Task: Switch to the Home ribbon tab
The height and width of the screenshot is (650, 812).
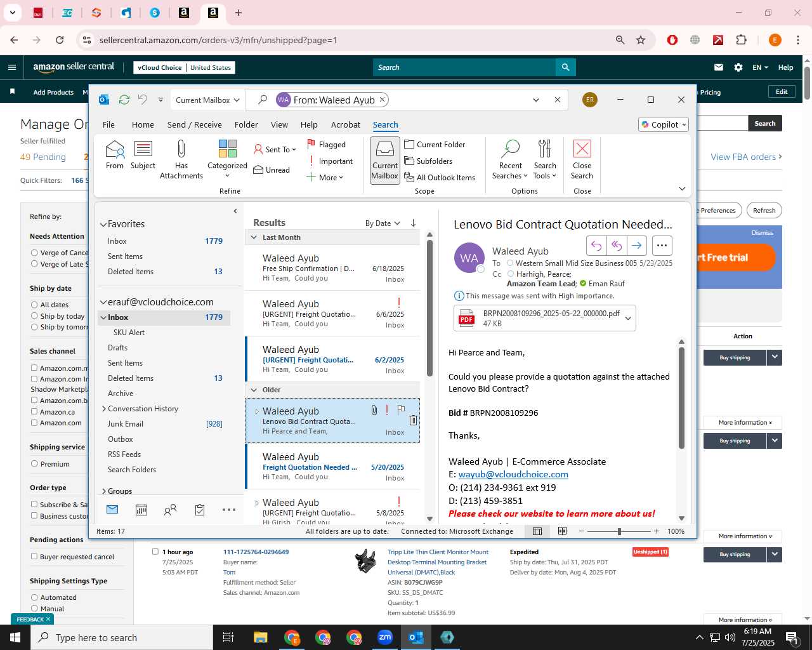Action: pyautogui.click(x=143, y=125)
